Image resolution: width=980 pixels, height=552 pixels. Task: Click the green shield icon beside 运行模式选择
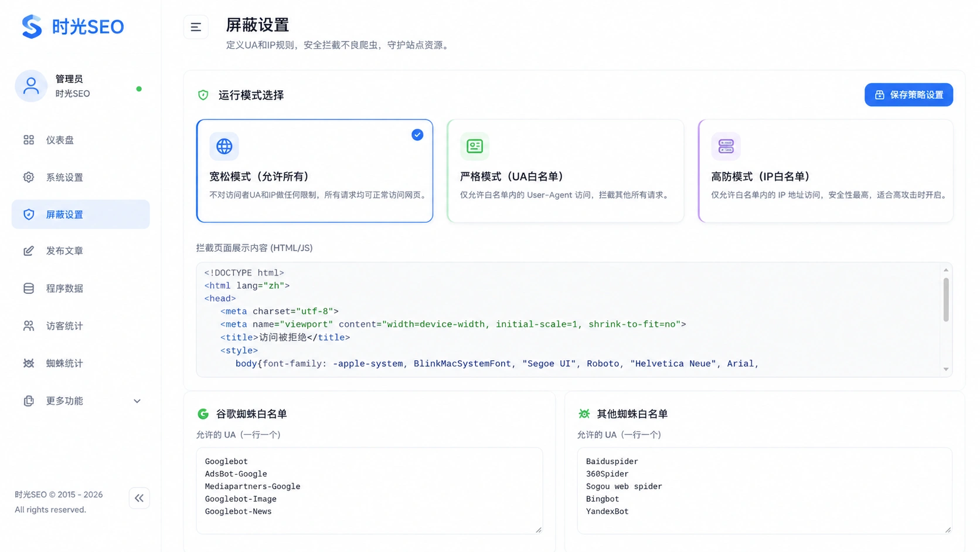click(x=203, y=95)
